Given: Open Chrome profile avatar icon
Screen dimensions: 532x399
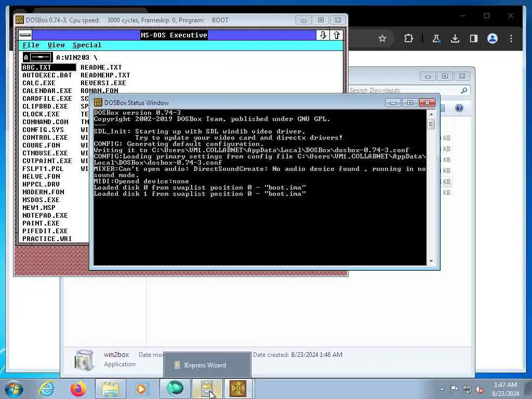Looking at the screenshot, I should point(493,38).
